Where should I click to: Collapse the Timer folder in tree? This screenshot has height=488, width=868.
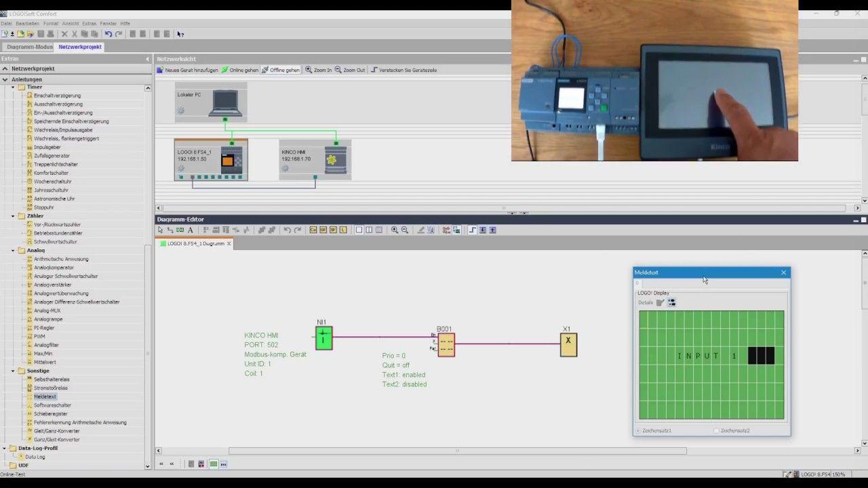[13, 87]
